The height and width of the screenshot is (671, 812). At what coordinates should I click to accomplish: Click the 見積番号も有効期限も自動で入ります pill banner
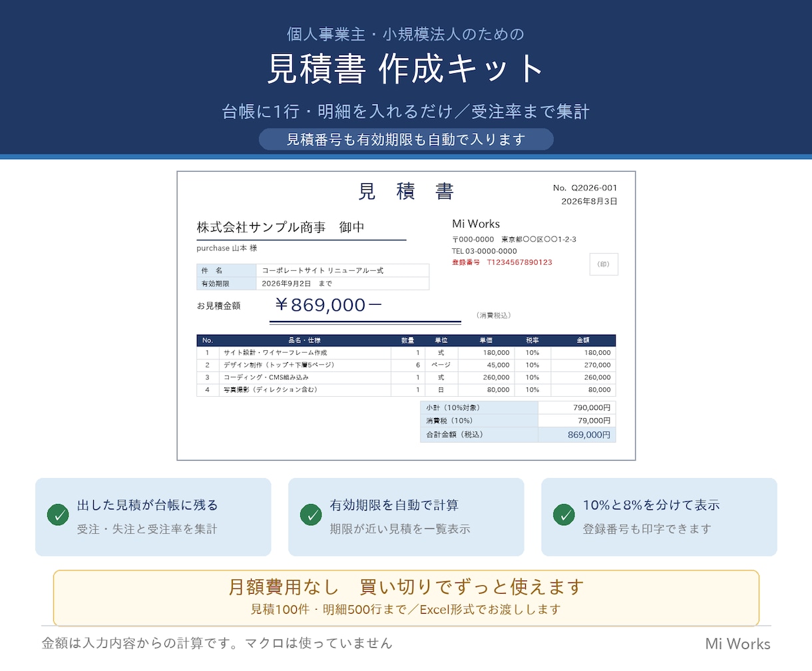pos(406,139)
